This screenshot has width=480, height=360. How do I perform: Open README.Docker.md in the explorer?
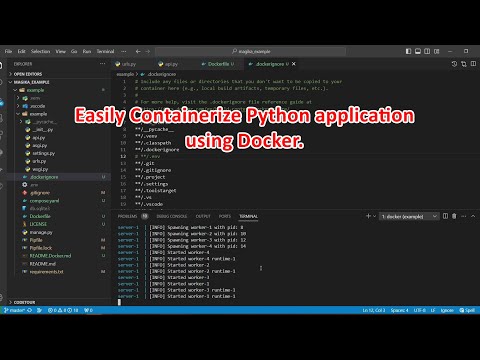50,256
